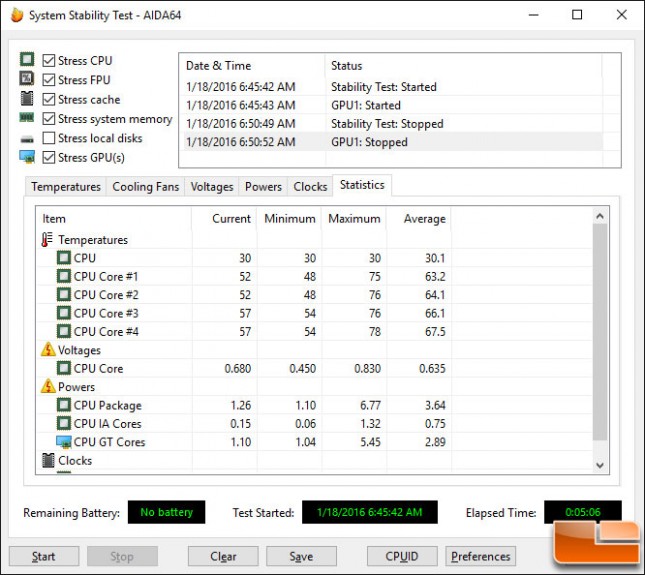
Task: Select the 'GPU1: Started' log row
Action: coord(393,105)
